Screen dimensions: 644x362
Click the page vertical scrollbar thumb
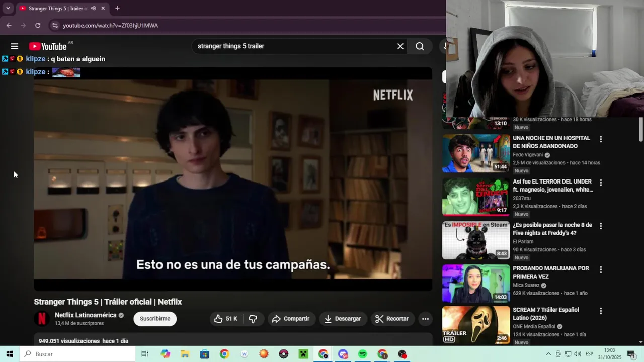point(641,129)
